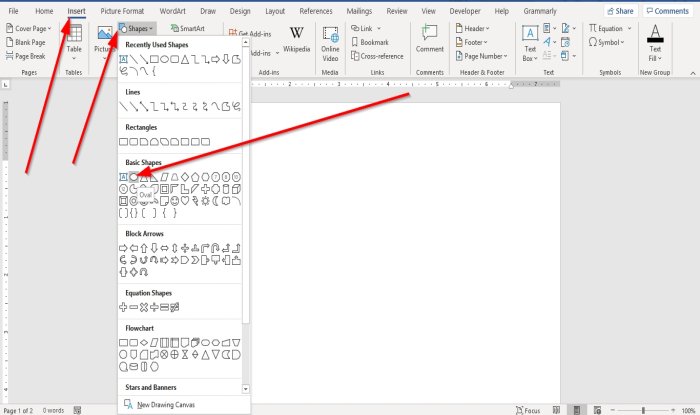The height and width of the screenshot is (415, 700).
Task: Select the cube shape in Basic Shapes
Action: (x=236, y=189)
